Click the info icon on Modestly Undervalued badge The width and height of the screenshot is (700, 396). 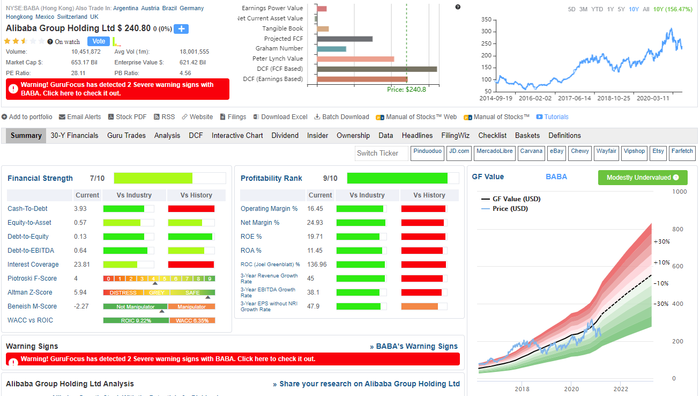point(676,178)
